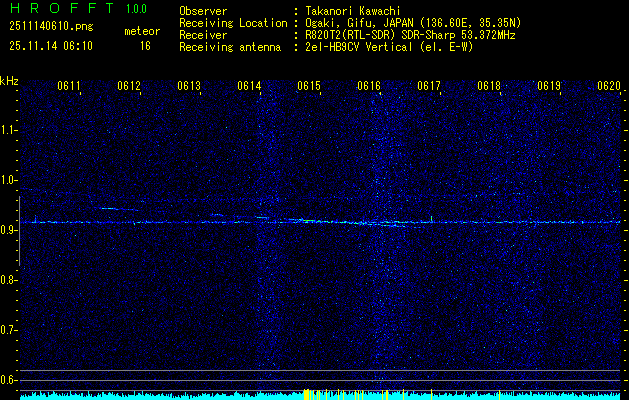Click the 'Receiving Location' field label
The width and height of the screenshot is (629, 400).
(x=233, y=23)
